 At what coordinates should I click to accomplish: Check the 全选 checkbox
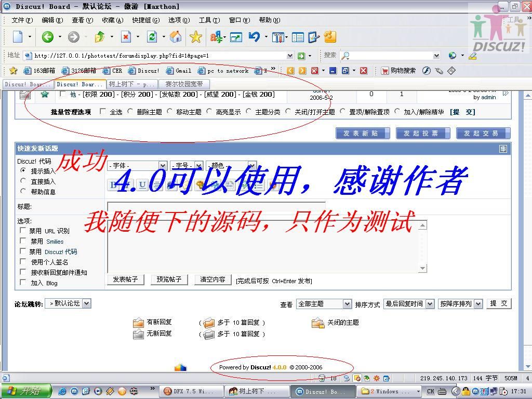click(103, 111)
